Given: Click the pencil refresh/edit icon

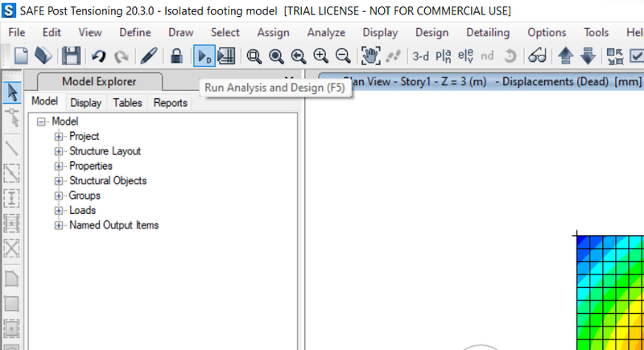Looking at the screenshot, I should tap(149, 56).
